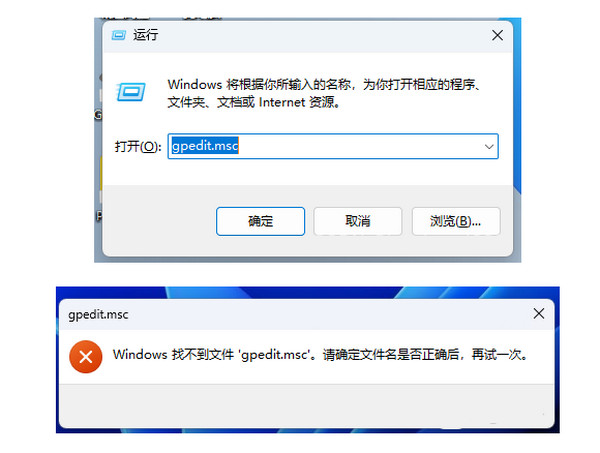Click the gpedit.msc error dialog title
The height and width of the screenshot is (453, 600).
pos(98,315)
